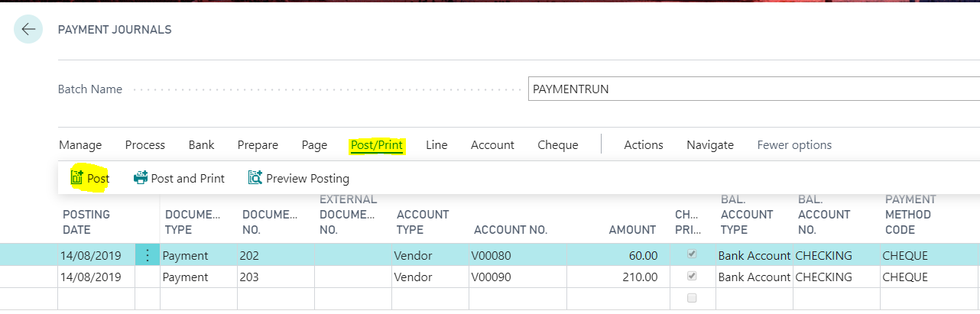Switch to the Post/Print menu tab
The height and width of the screenshot is (314, 980).
coord(376,145)
